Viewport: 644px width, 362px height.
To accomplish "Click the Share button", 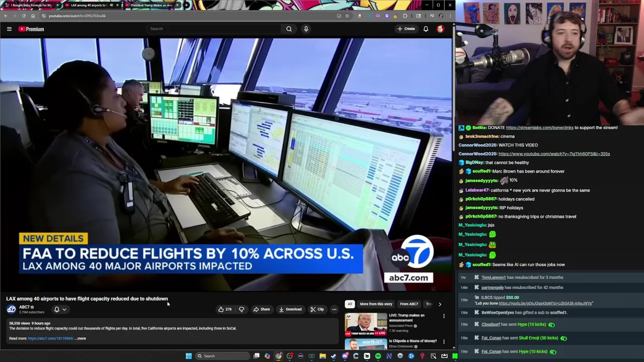I will [x=262, y=309].
